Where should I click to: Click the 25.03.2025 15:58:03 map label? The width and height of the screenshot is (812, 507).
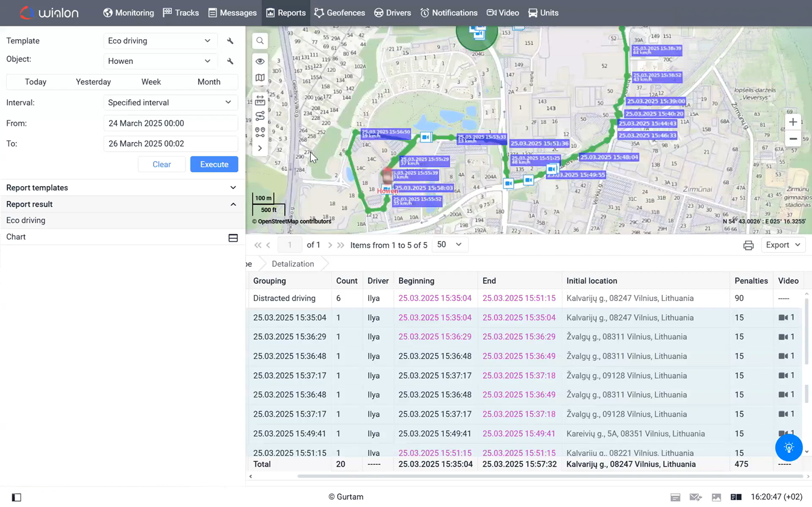pos(423,188)
